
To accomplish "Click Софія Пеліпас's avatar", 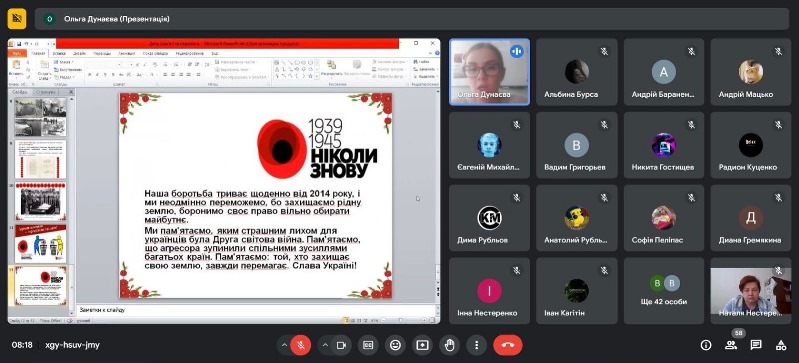I will point(664,218).
